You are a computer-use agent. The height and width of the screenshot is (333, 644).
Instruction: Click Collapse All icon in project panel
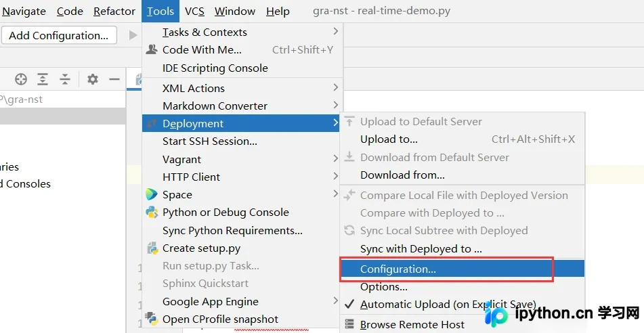(x=65, y=79)
